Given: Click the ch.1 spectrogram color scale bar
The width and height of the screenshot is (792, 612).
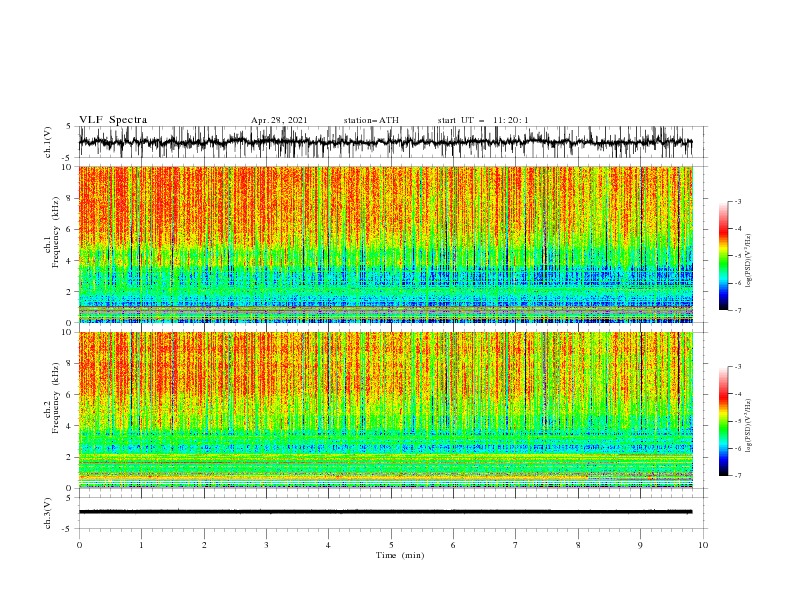Looking at the screenshot, I should [x=724, y=256].
